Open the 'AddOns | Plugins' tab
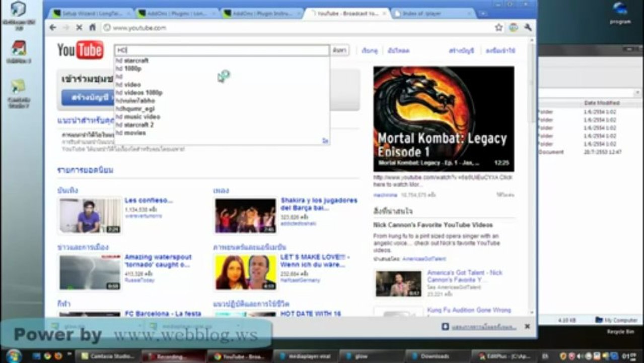The image size is (644, 363). [176, 14]
